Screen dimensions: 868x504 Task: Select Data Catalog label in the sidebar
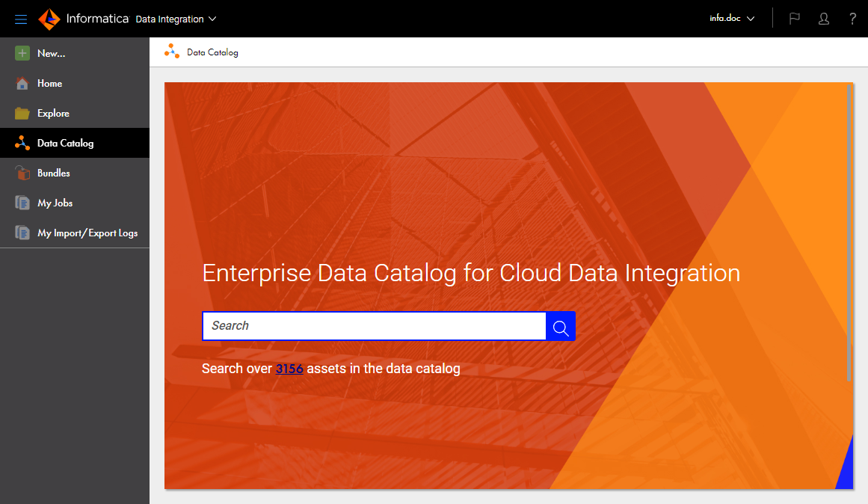(x=65, y=143)
